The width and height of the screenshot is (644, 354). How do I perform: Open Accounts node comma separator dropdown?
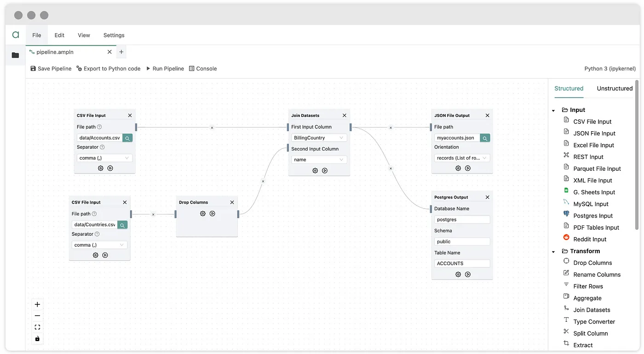(x=104, y=158)
